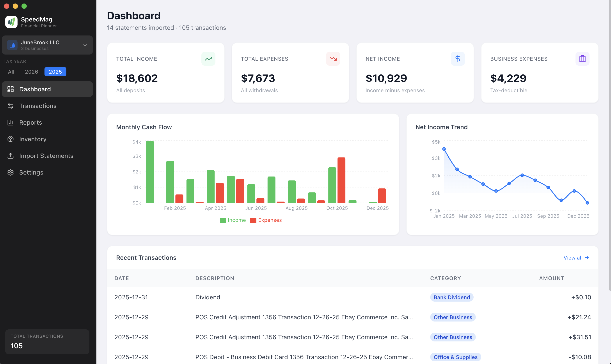Screen dimensions: 611x364
Task: Open Transactions via its arrows icon
Action: [x=11, y=106]
